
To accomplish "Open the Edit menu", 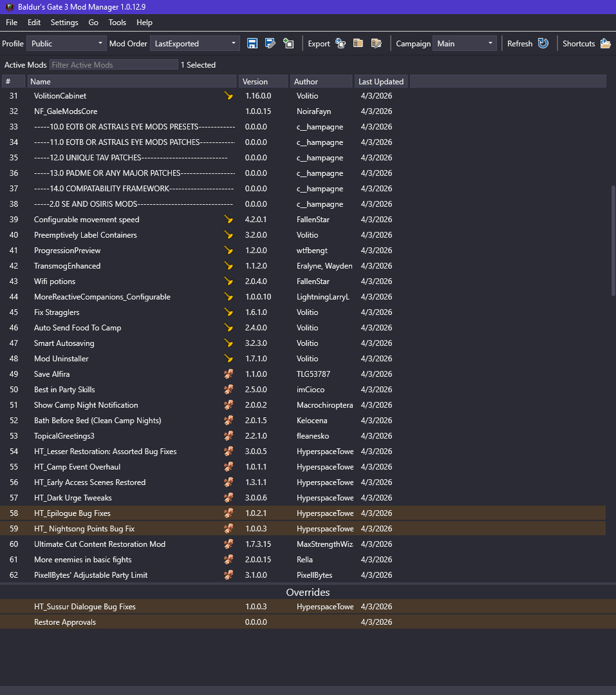I will (x=34, y=22).
